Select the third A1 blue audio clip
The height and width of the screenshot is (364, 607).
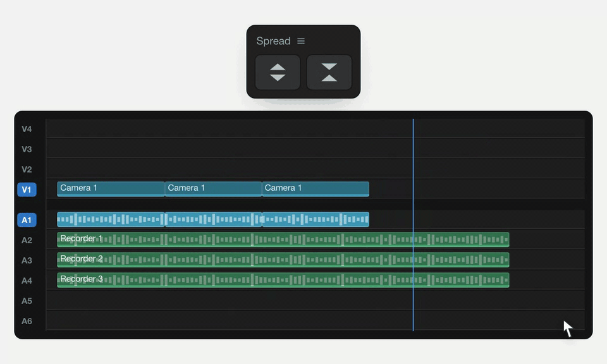coord(316,219)
